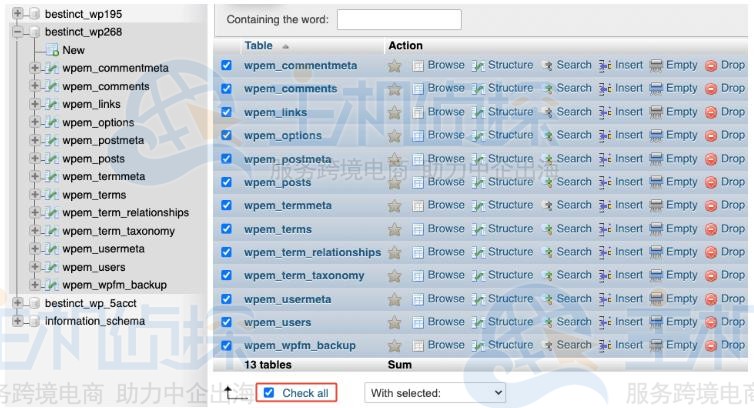Uncheck the wpem_options checkbox
The height and width of the screenshot is (408, 754).
pos(226,135)
